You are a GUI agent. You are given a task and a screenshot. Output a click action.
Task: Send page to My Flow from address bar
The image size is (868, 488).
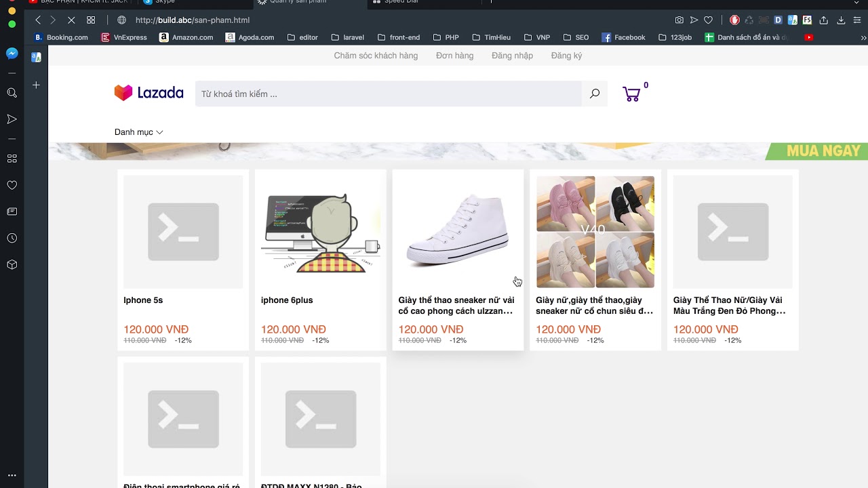point(694,20)
